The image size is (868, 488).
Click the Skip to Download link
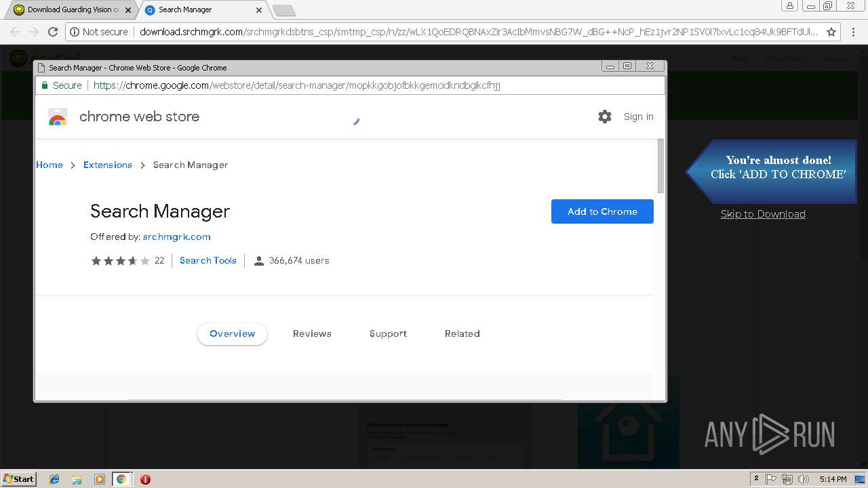pos(763,214)
